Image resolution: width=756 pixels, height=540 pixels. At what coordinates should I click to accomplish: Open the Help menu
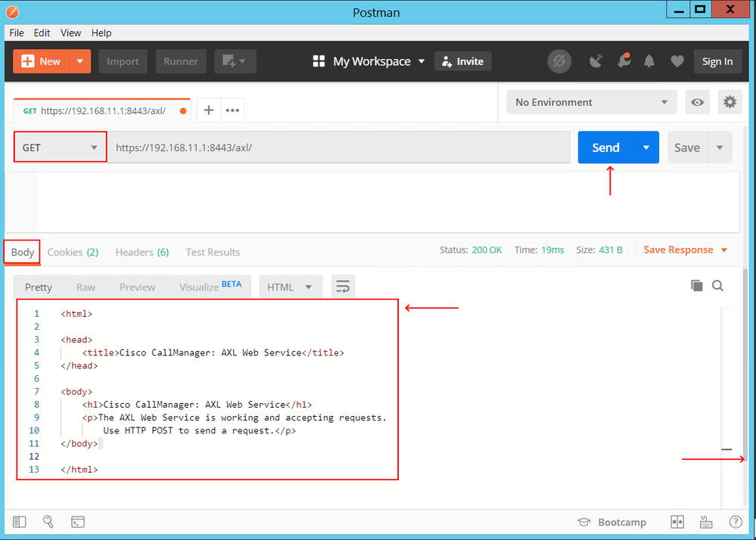[101, 33]
